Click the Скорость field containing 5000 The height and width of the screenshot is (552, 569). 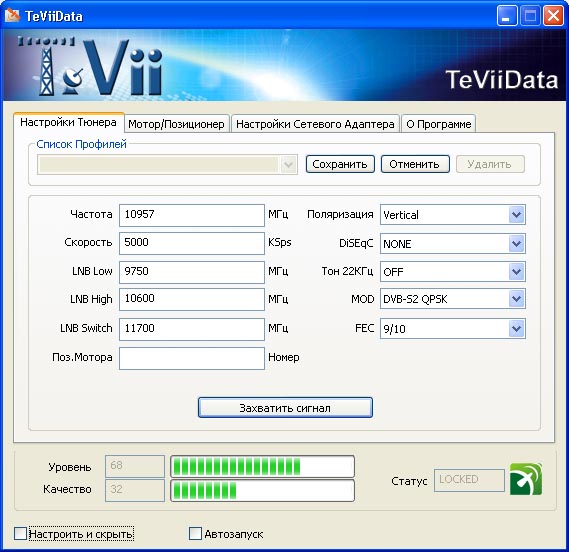(192, 244)
